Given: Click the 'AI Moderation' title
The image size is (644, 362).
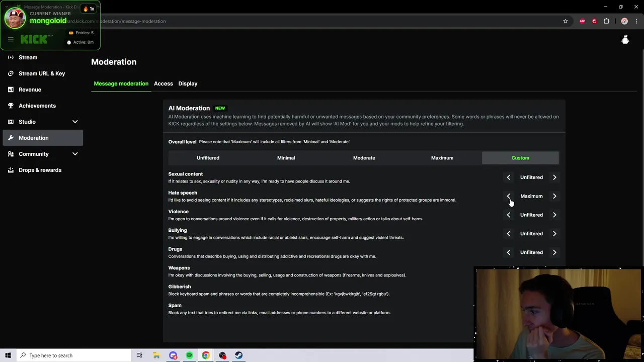Looking at the screenshot, I should point(189,108).
